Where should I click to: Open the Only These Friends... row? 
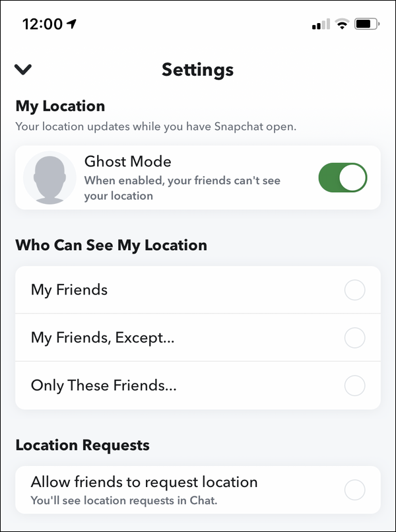[x=198, y=385]
